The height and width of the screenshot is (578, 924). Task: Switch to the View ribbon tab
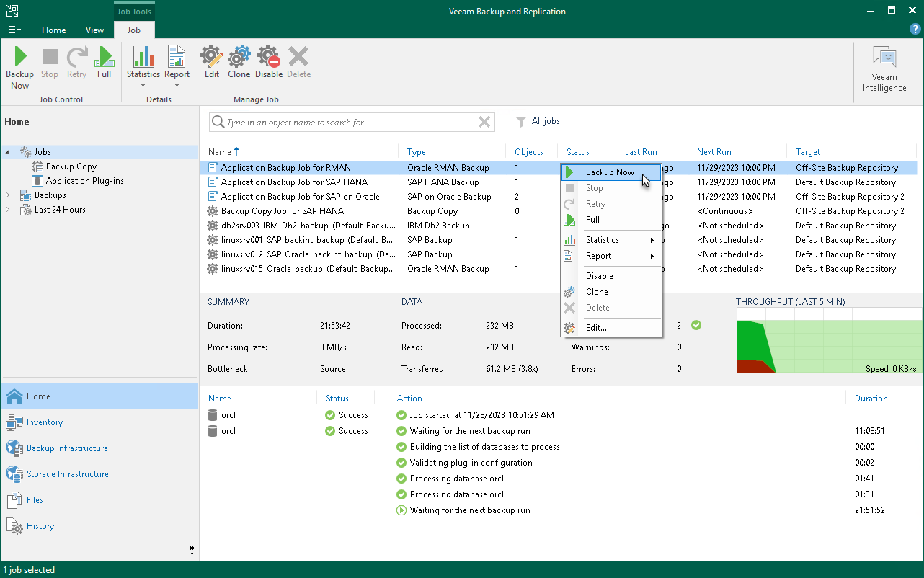pyautogui.click(x=94, y=30)
